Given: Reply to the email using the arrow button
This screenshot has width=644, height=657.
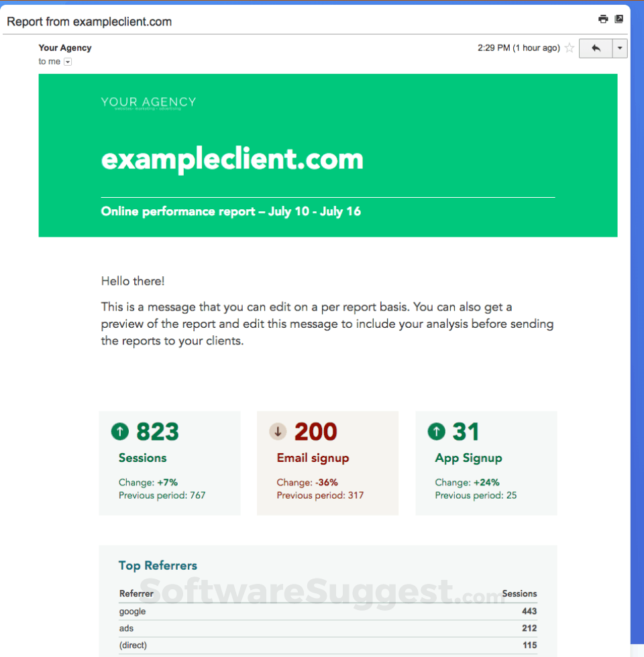Looking at the screenshot, I should pos(596,48).
